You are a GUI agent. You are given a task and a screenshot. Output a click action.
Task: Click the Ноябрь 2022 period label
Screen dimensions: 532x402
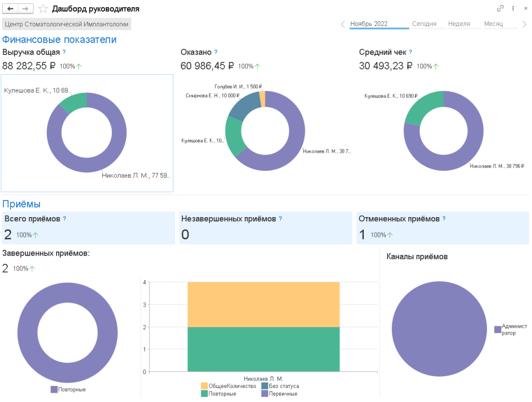pyautogui.click(x=369, y=24)
